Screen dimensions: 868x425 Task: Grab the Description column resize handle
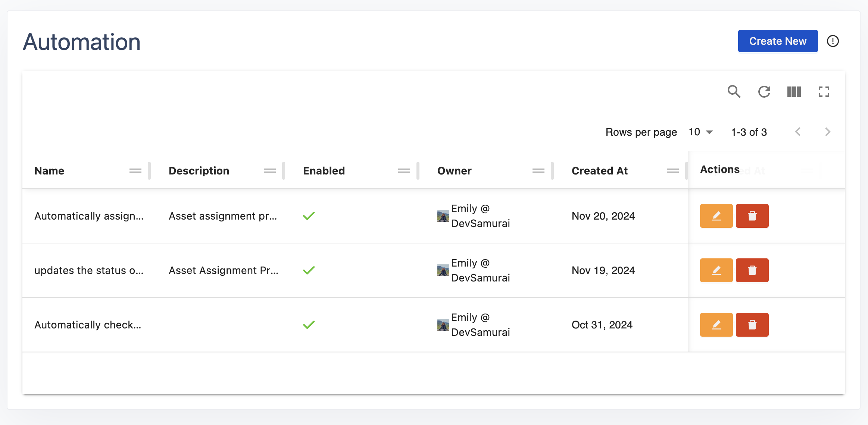(284, 171)
